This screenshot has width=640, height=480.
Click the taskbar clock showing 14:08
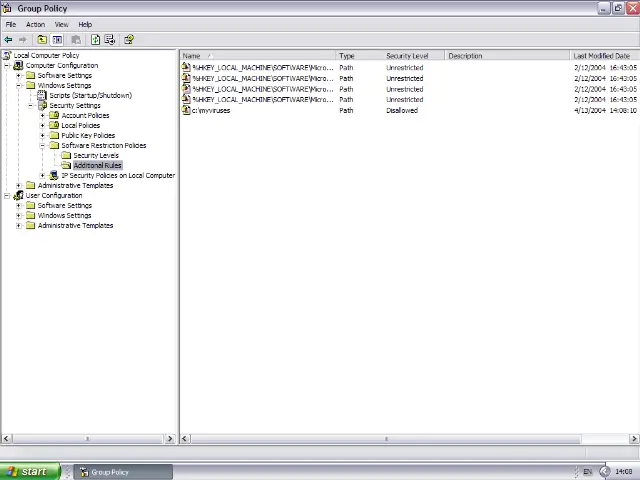coord(623,472)
